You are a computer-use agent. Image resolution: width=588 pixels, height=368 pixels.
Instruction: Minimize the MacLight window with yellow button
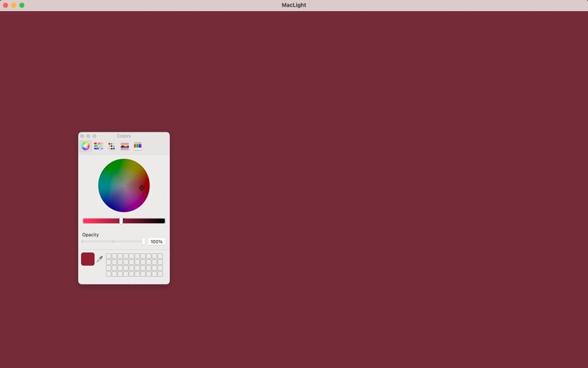13,5
